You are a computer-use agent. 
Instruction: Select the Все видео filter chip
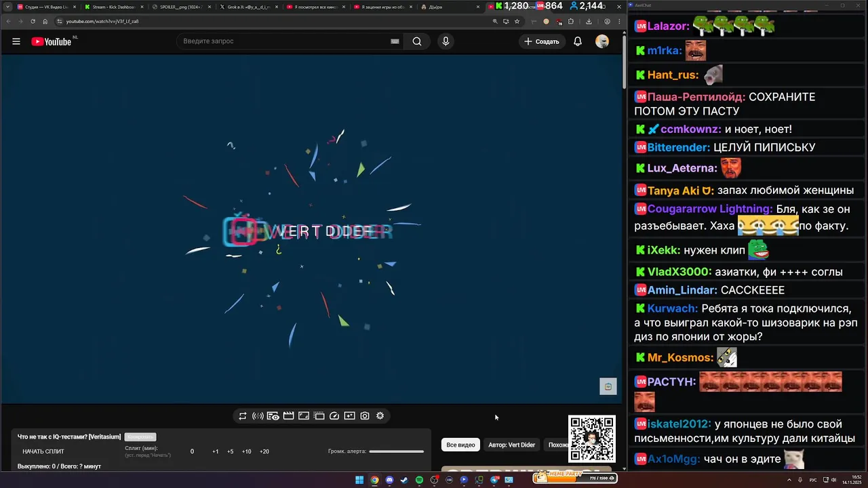pos(460,445)
